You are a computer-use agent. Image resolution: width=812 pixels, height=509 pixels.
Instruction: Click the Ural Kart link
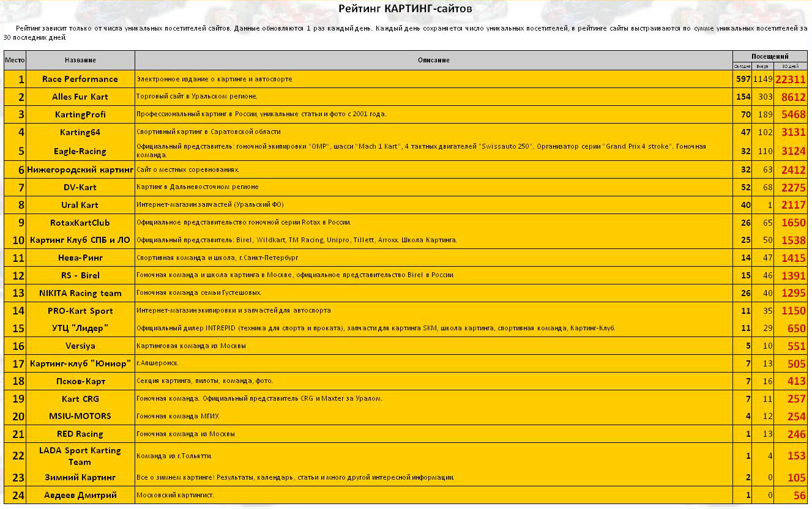pyautogui.click(x=80, y=205)
